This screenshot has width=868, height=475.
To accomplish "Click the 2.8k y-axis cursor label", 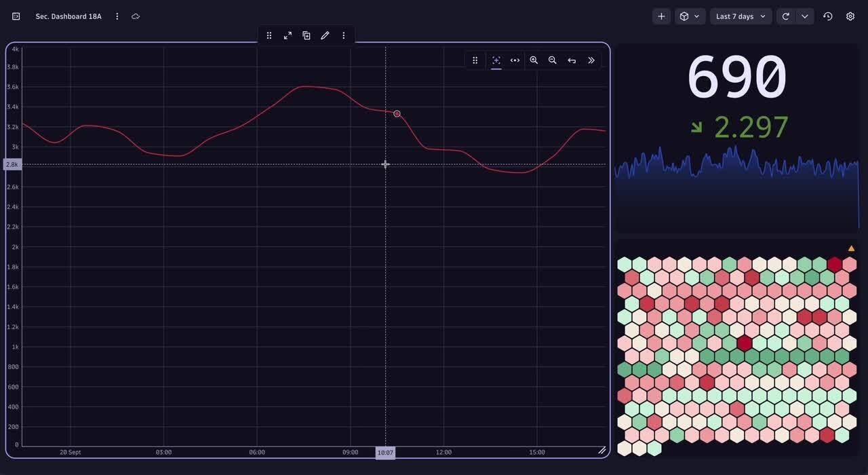I will tap(12, 164).
